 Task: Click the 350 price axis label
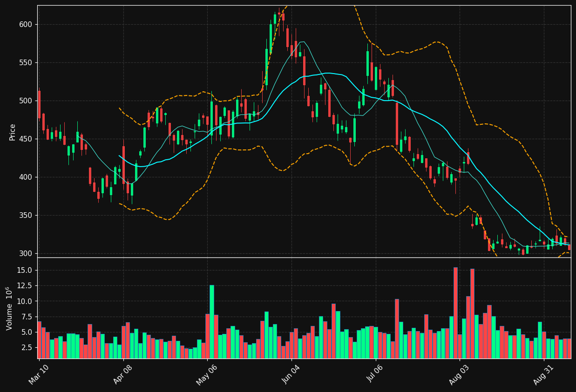click(x=26, y=215)
